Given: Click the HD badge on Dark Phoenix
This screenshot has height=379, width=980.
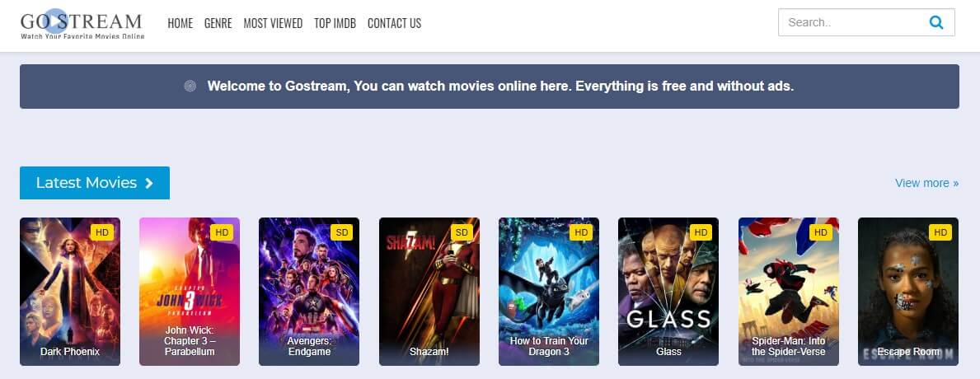Looking at the screenshot, I should click(102, 232).
